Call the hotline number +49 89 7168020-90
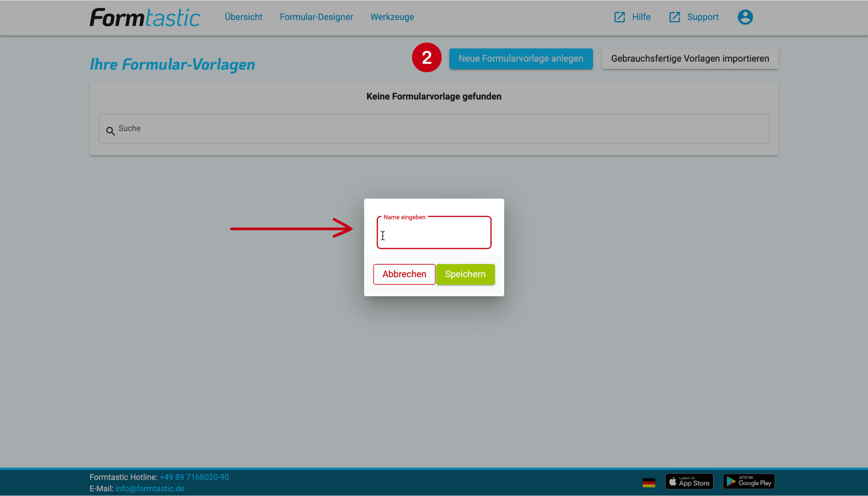Image resolution: width=868 pixels, height=496 pixels. [x=194, y=477]
